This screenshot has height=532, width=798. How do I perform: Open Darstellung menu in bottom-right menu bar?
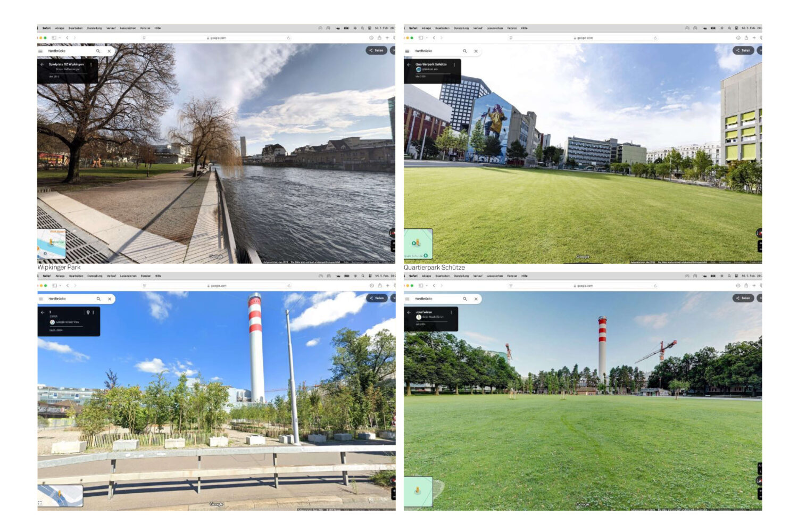point(461,276)
